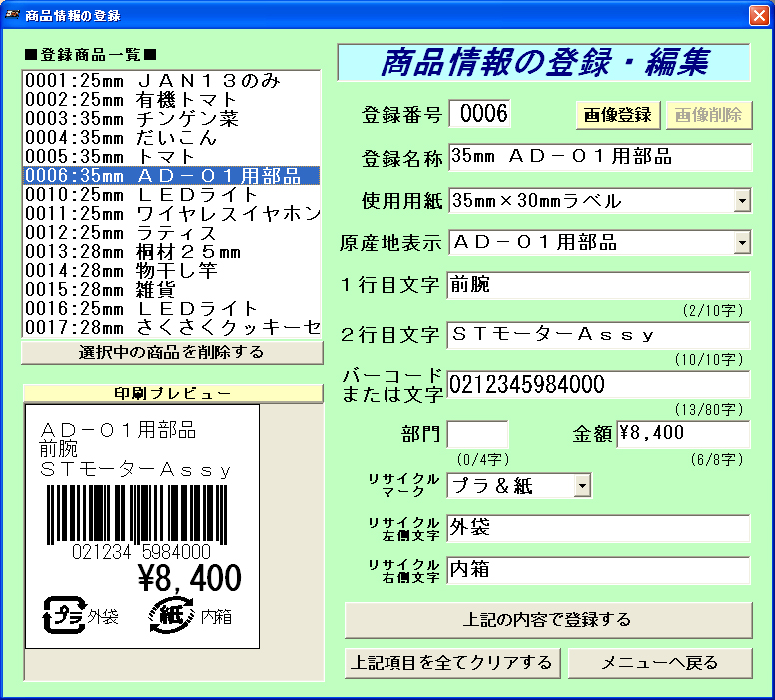Select highlighted item 0006:35mm AD-01用部品
This screenshot has width=775, height=700.
click(172, 176)
